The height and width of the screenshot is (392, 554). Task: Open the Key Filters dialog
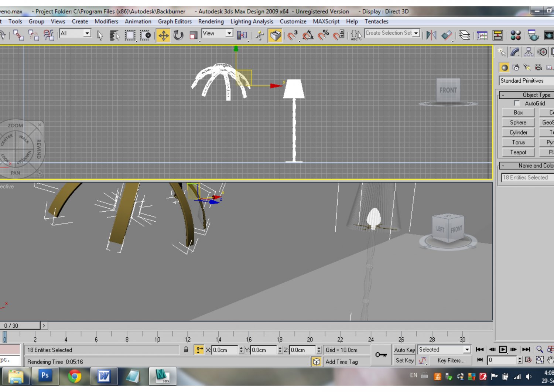tap(451, 361)
